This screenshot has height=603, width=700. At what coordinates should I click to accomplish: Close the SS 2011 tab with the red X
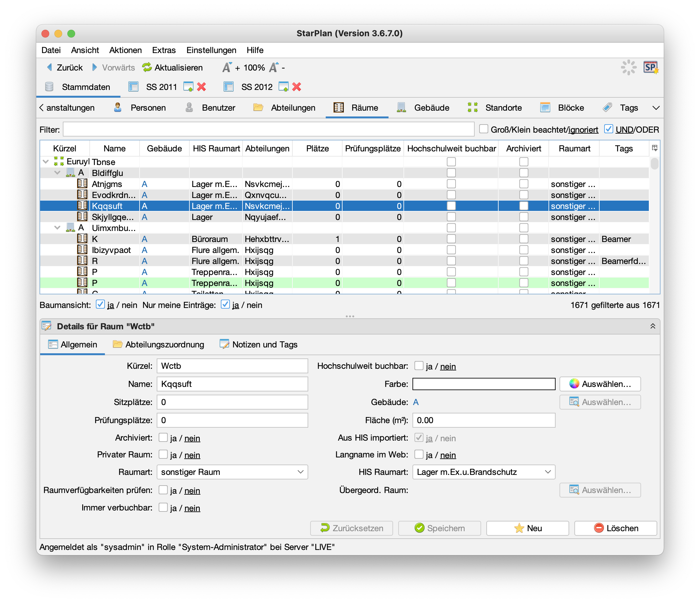pos(201,87)
